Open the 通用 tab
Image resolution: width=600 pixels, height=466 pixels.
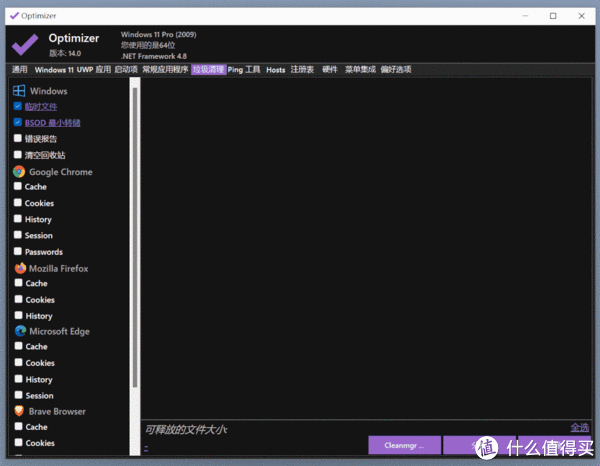[20, 70]
